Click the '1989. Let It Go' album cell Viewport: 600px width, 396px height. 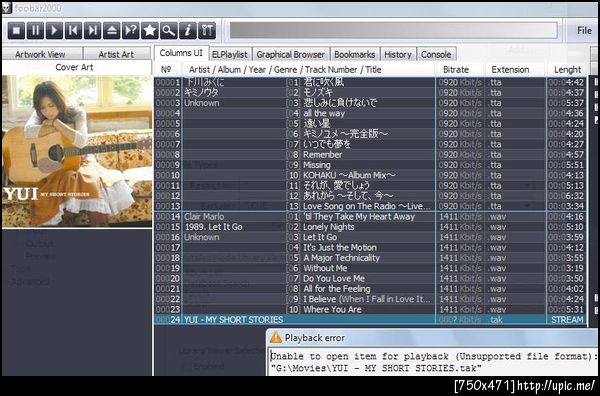213,227
